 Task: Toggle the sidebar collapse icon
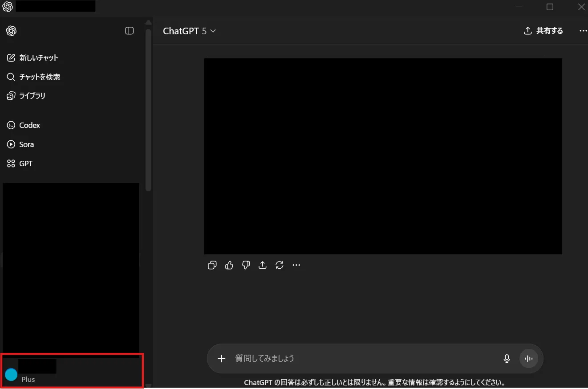(130, 31)
